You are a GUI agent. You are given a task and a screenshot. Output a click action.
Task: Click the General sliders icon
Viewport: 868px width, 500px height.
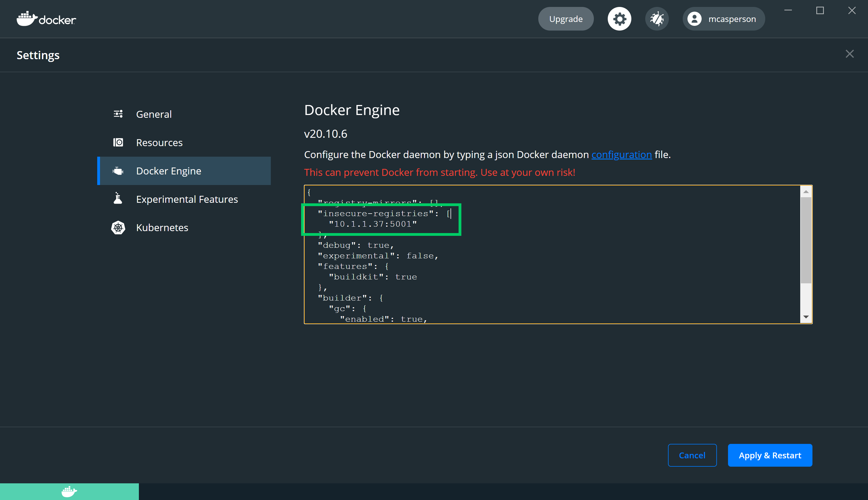[118, 114]
